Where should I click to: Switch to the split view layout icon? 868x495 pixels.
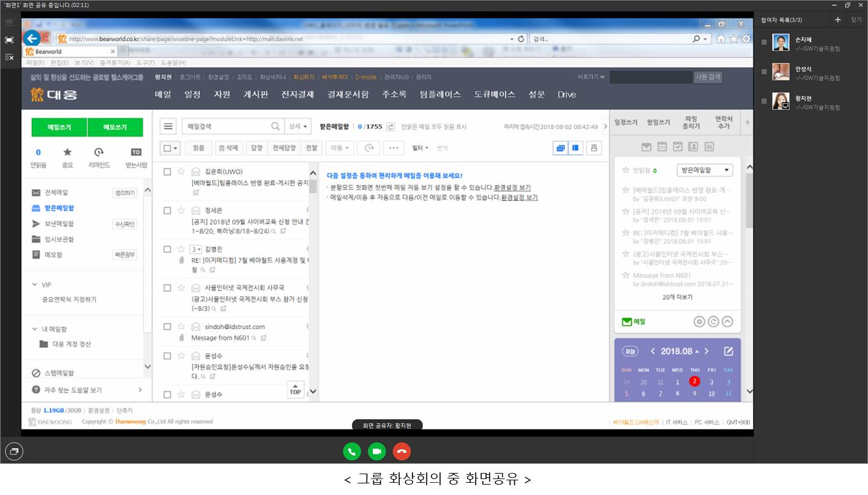pyautogui.click(x=575, y=147)
